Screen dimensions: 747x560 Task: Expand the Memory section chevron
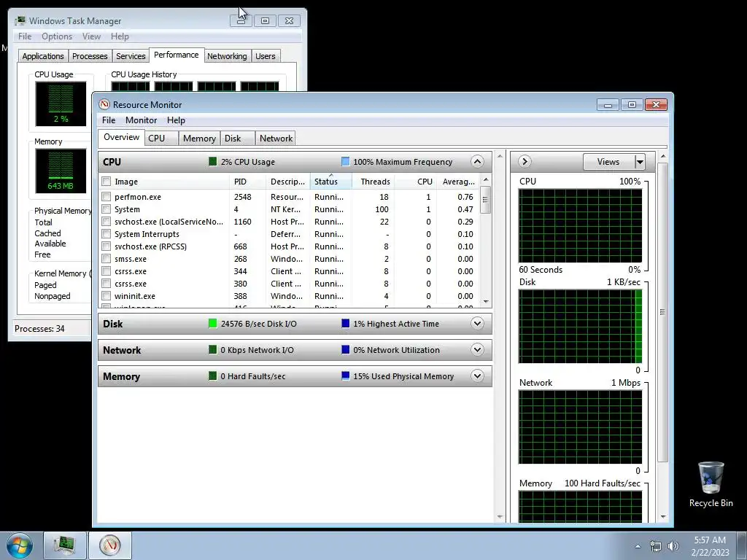(477, 376)
